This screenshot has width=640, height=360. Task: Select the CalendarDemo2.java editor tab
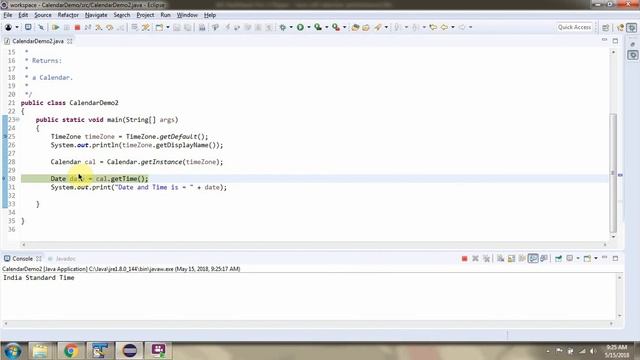coord(38,41)
